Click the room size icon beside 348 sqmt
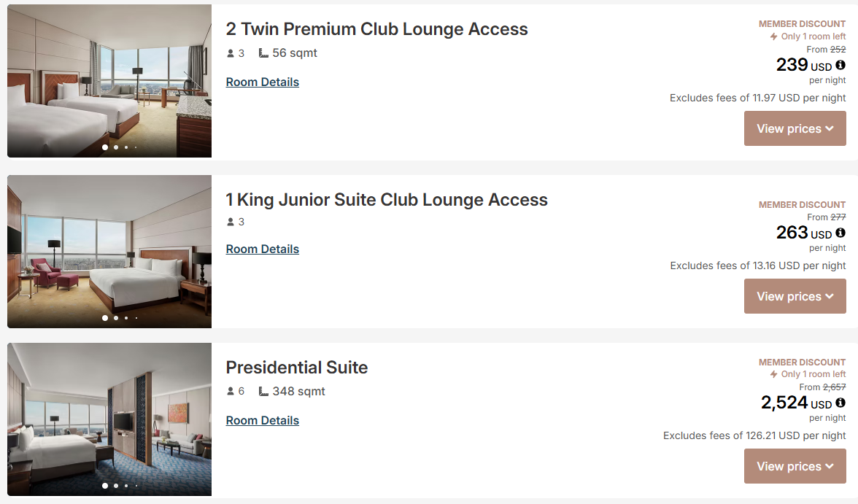 pos(263,392)
